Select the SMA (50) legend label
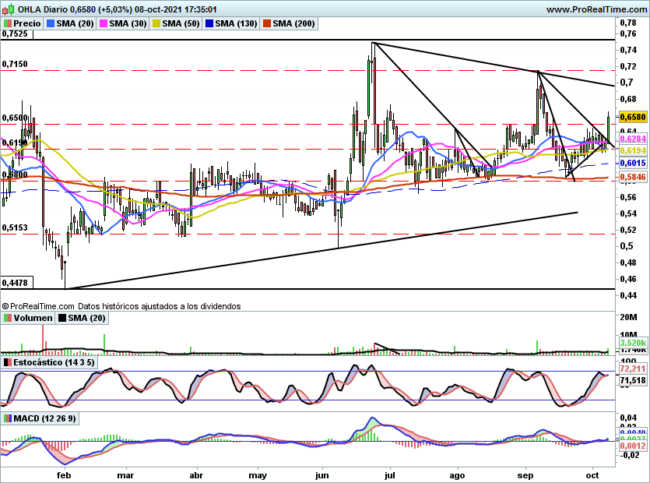This screenshot has height=483, width=650. 181,24
